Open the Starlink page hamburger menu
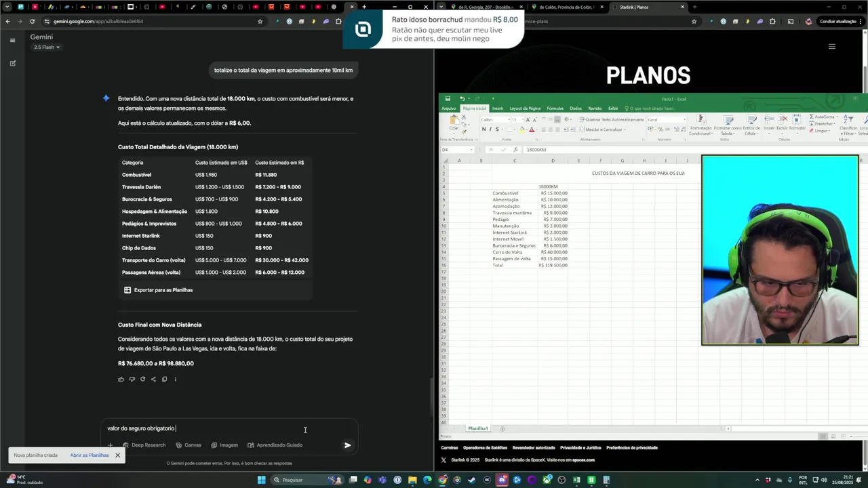 coord(832,47)
